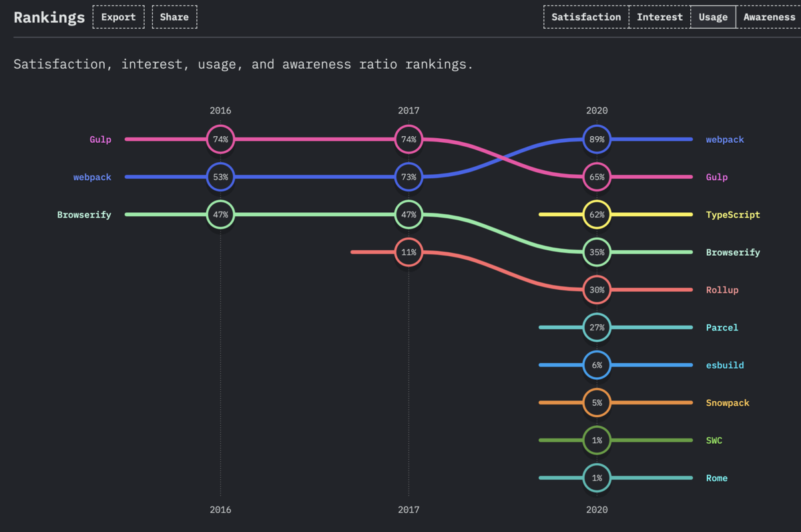This screenshot has width=801, height=532.
Task: Click esbuild's 6% node for 2020
Action: click(597, 365)
